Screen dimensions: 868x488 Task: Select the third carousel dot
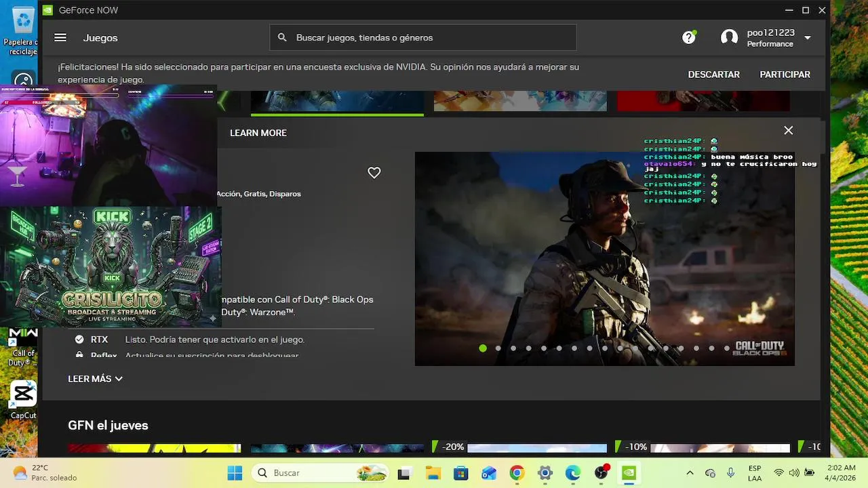(x=513, y=348)
